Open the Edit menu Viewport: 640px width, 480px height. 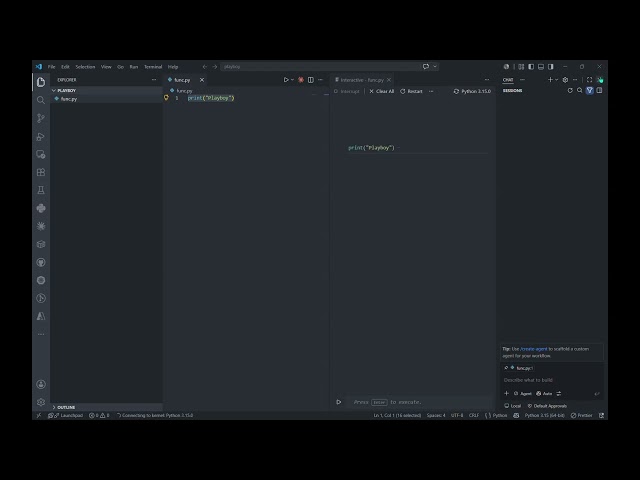[65, 67]
